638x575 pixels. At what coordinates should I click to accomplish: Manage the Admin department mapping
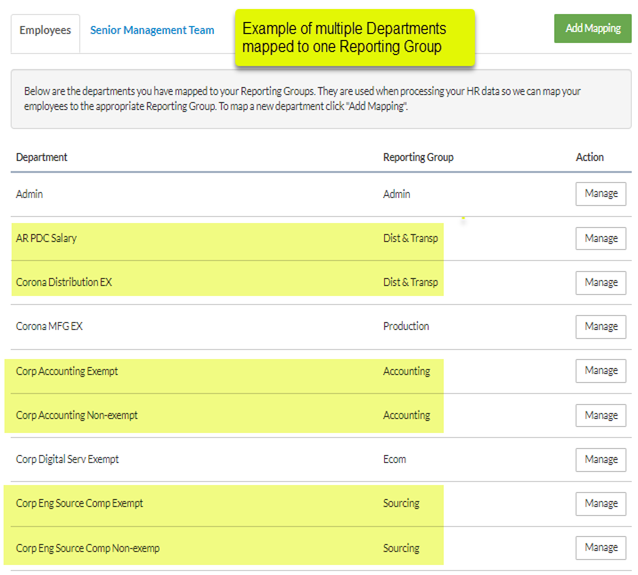point(601,194)
